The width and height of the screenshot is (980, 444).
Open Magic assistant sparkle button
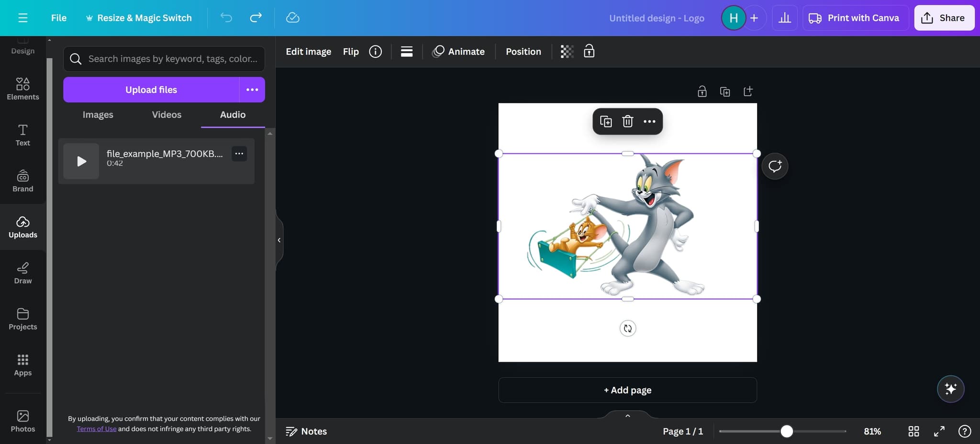pos(950,389)
